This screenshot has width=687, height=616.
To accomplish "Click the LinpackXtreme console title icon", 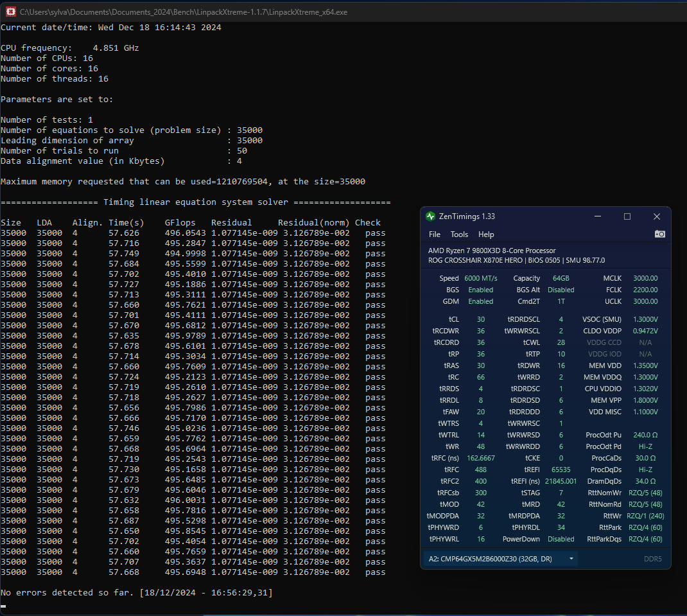I will click(10, 12).
